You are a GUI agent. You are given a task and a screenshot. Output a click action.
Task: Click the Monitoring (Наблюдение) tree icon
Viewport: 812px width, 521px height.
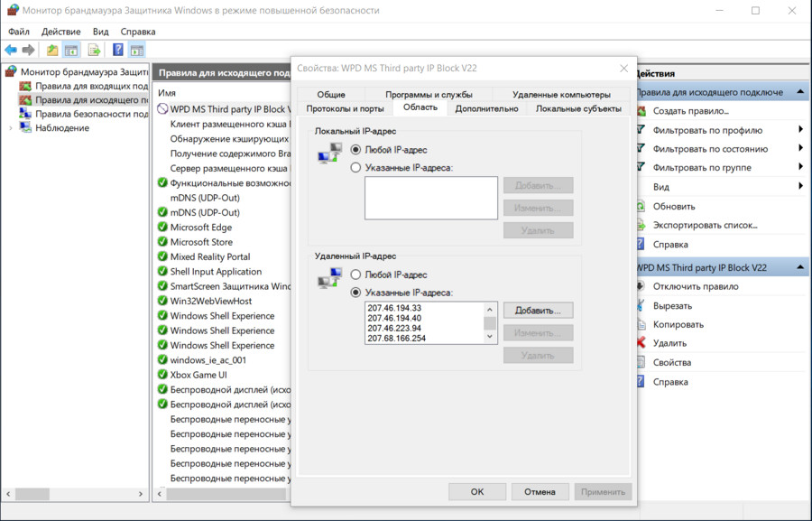[25, 127]
